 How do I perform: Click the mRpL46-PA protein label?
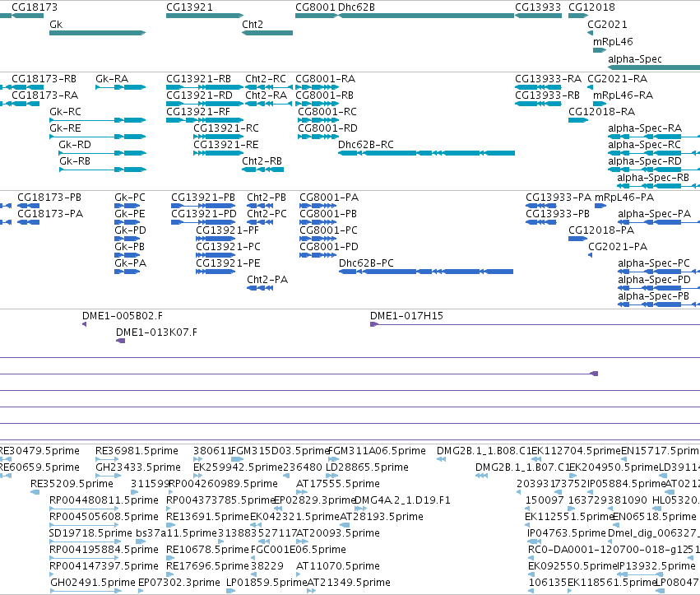pos(624,198)
